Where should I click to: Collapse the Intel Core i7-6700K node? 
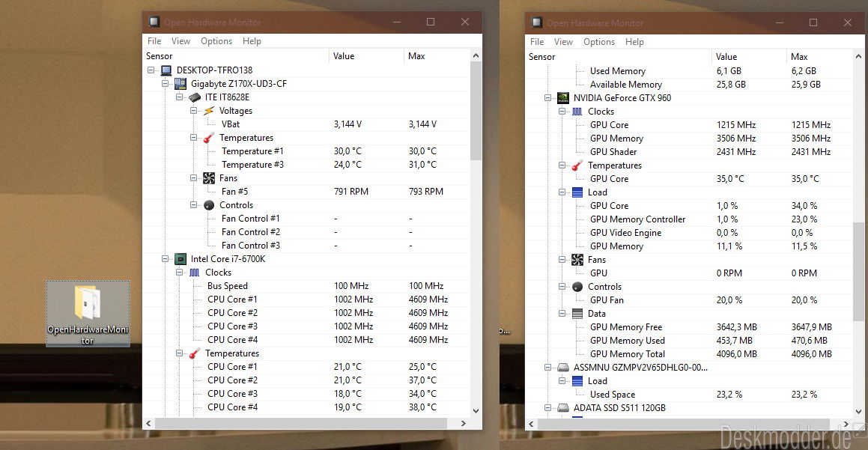(165, 259)
